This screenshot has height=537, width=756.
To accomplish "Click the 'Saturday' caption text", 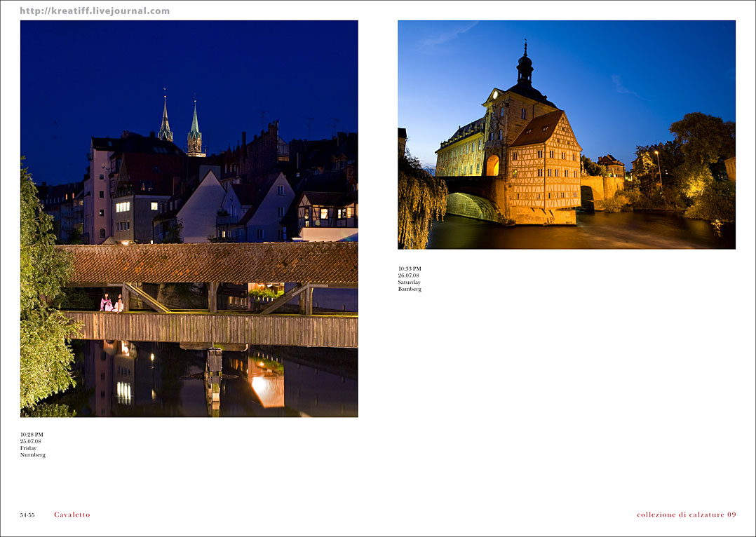I will [x=409, y=283].
